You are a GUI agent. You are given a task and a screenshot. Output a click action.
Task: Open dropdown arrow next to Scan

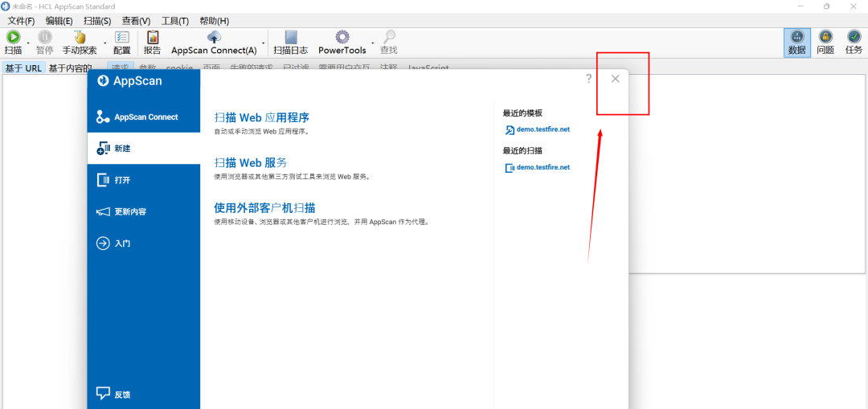(x=28, y=43)
